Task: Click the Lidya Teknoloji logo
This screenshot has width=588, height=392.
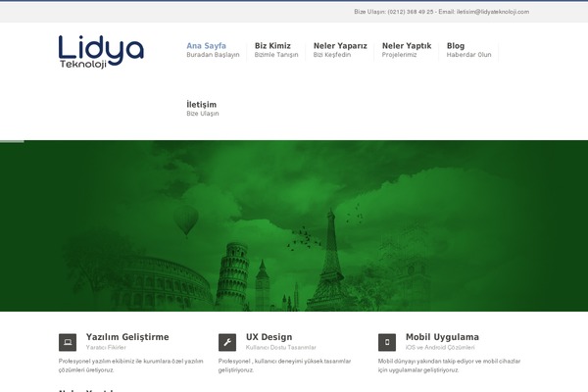Action: [101, 52]
